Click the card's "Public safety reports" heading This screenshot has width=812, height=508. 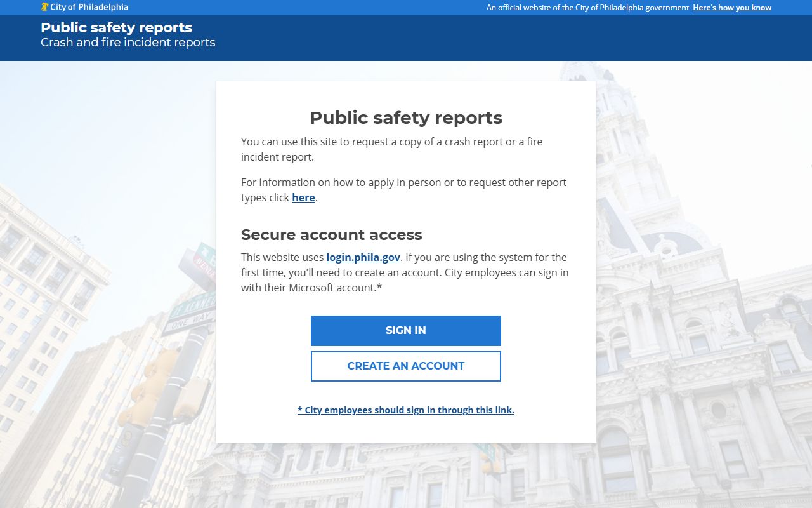click(406, 117)
